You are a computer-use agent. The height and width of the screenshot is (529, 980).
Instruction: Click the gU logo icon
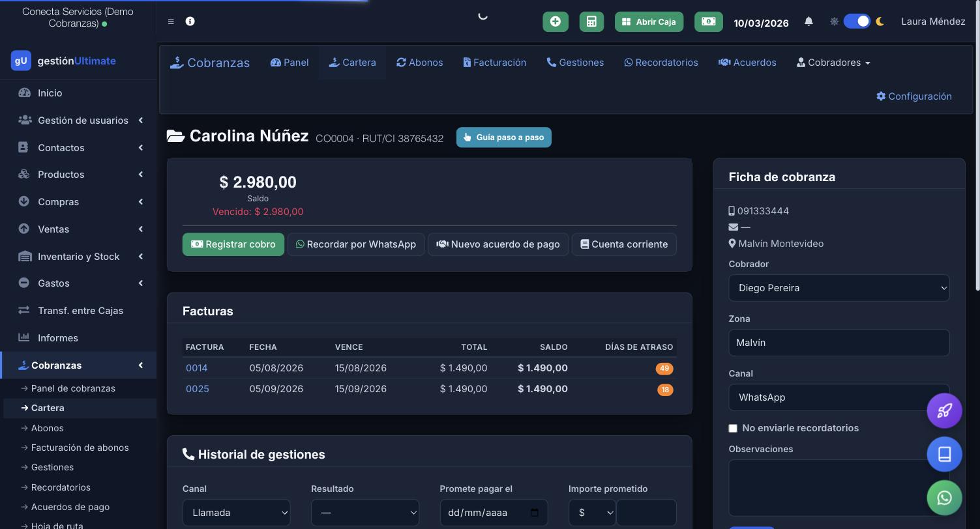coord(21,61)
